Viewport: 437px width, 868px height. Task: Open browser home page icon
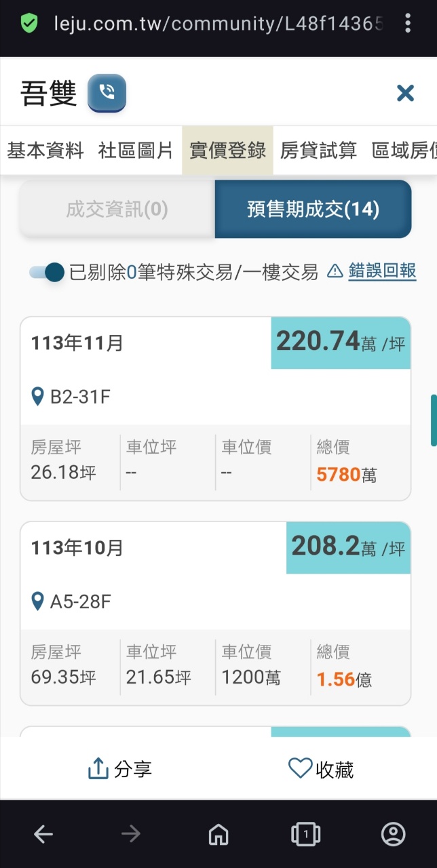218,834
